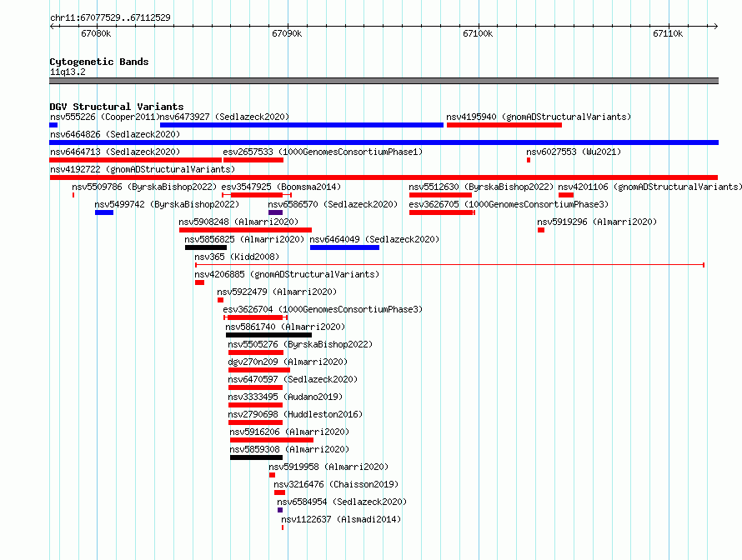This screenshot has width=742, height=560.
Task: Click nsv5856825 (Almarri2020) label
Action: (x=244, y=239)
